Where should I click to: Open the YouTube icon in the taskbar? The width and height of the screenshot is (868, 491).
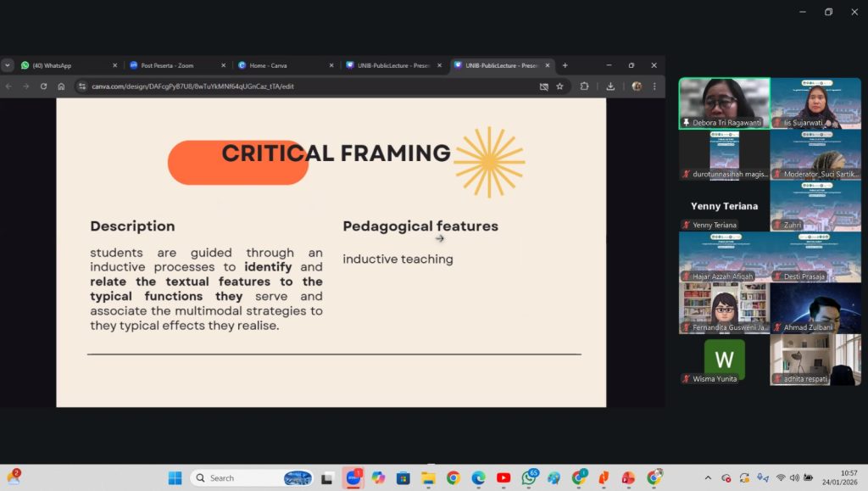504,478
